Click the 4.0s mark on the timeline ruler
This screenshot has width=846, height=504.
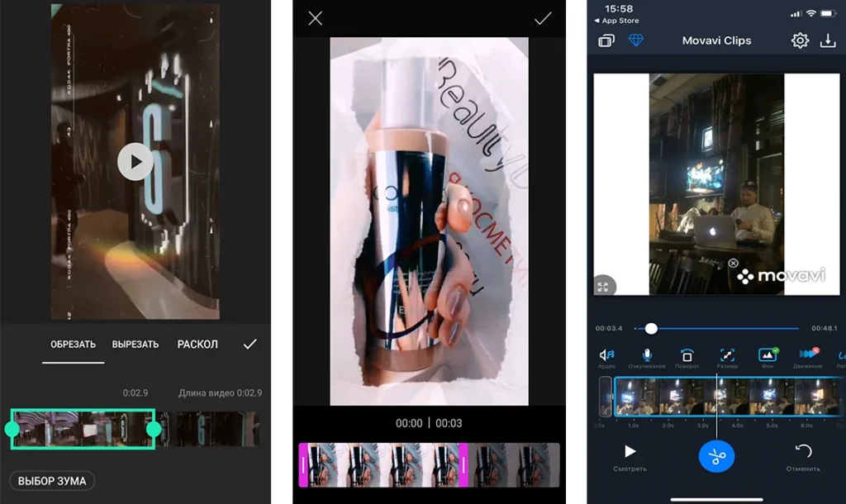tap(737, 426)
